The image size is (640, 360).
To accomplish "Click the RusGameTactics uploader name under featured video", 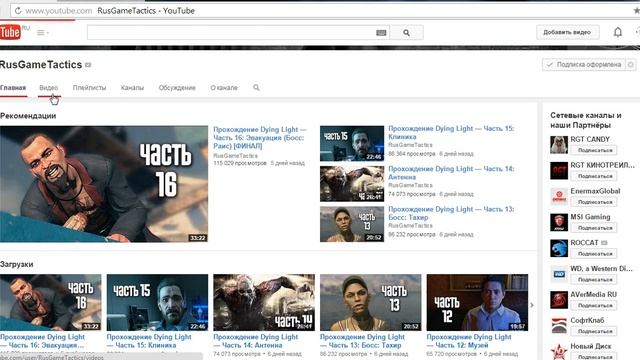I will 236,156.
